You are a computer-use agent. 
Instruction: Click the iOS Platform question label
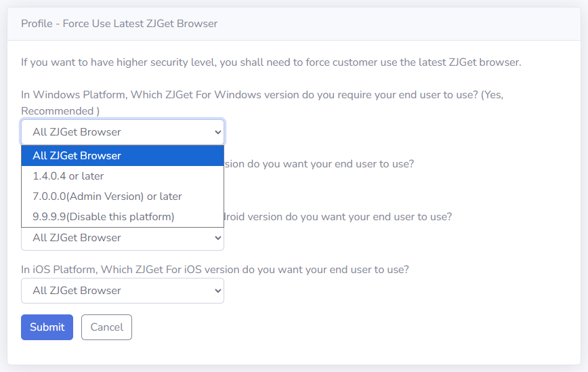click(215, 269)
